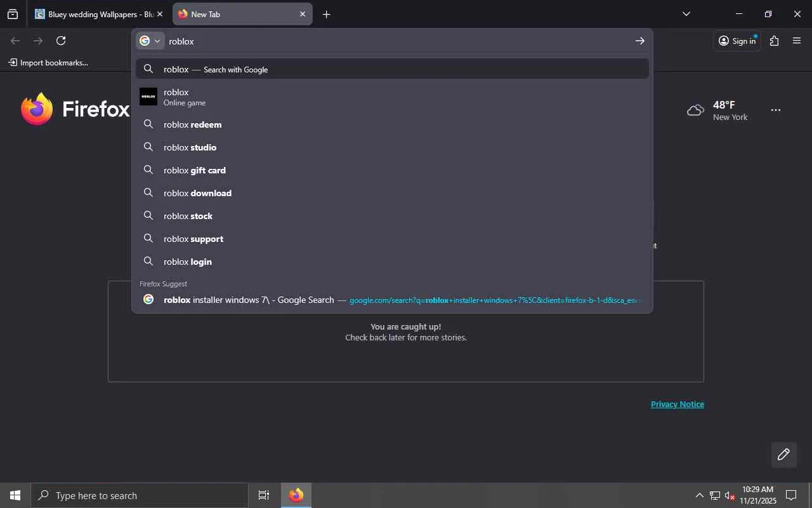Screen dimensions: 812x508
Task: Close the New Tab tab
Action: tap(303, 14)
